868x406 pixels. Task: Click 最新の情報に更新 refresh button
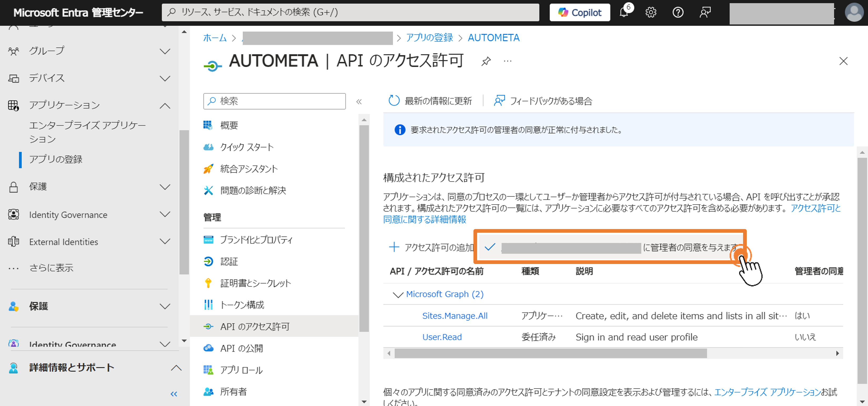click(x=430, y=101)
